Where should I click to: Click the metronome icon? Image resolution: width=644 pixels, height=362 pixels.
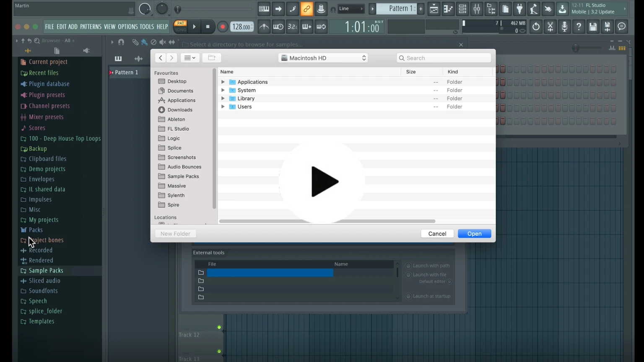[x=264, y=27]
